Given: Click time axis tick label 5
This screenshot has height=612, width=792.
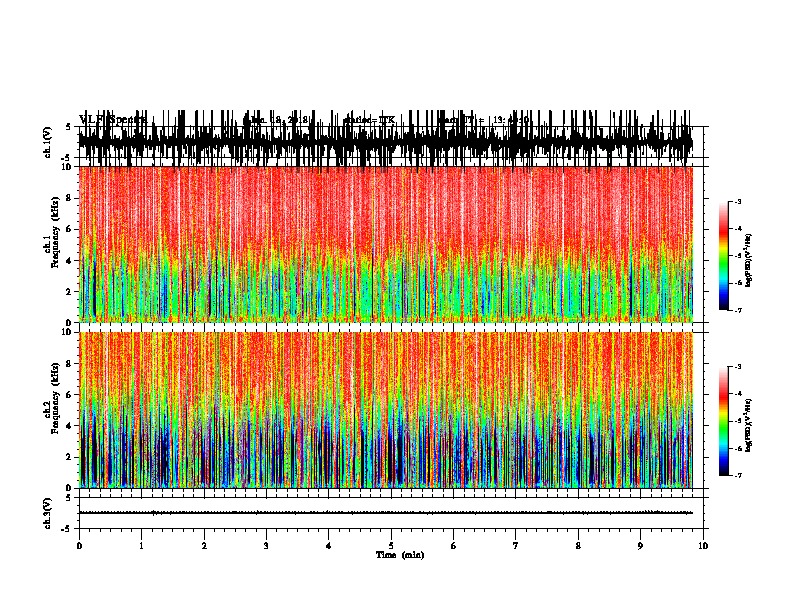Looking at the screenshot, I should (391, 546).
